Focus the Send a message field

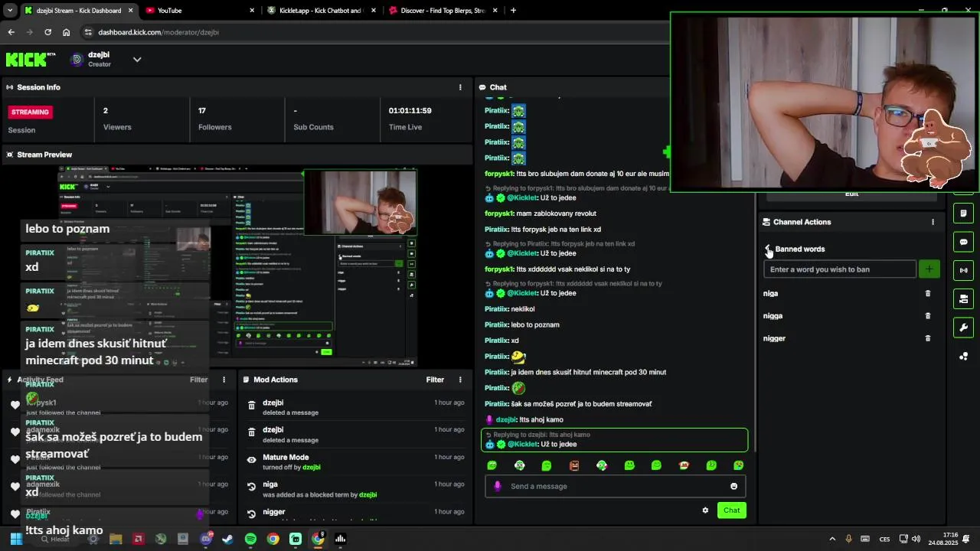[615, 486]
